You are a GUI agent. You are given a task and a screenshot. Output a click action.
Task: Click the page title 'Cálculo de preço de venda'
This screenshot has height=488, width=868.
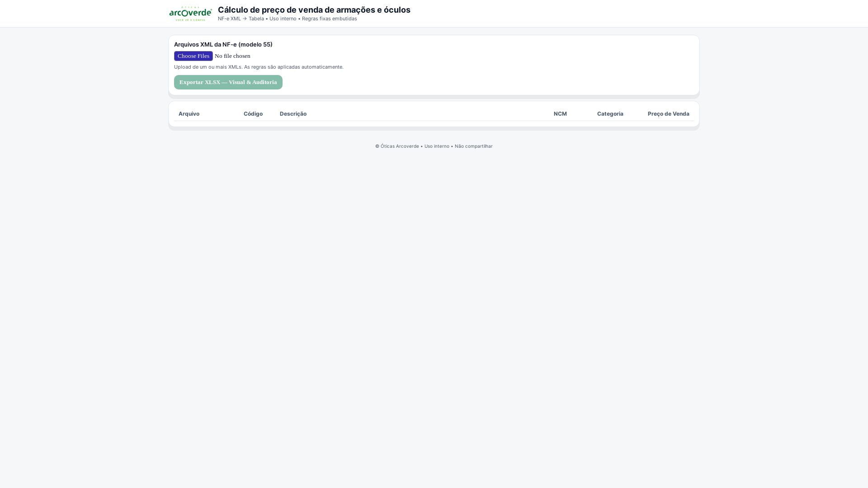pyautogui.click(x=270, y=10)
